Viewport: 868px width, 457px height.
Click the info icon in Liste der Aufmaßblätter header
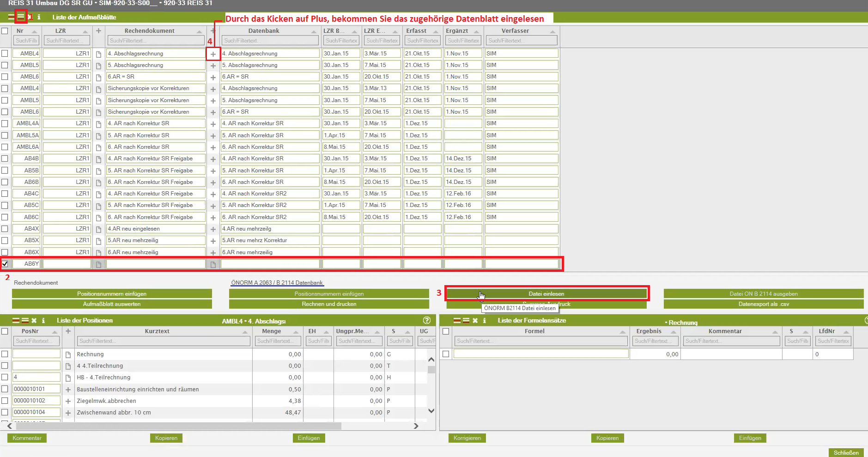pos(39,17)
